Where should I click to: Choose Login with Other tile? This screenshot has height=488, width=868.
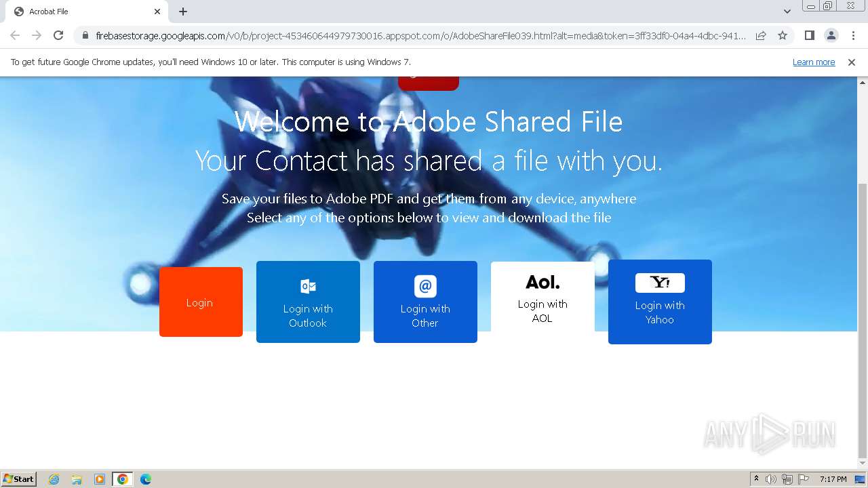point(425,302)
